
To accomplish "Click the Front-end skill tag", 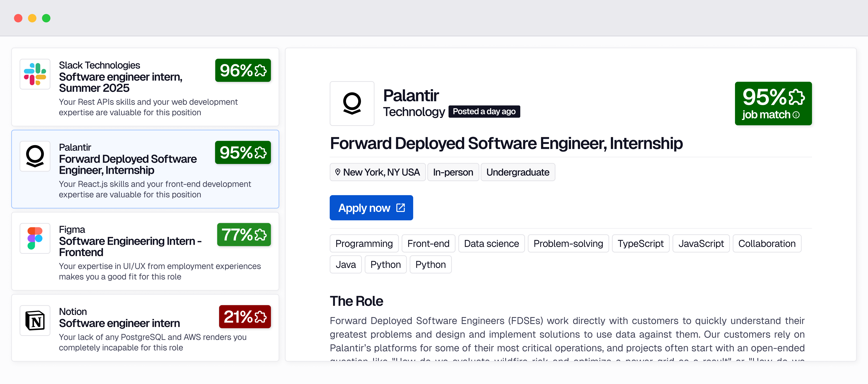I will click(x=429, y=243).
